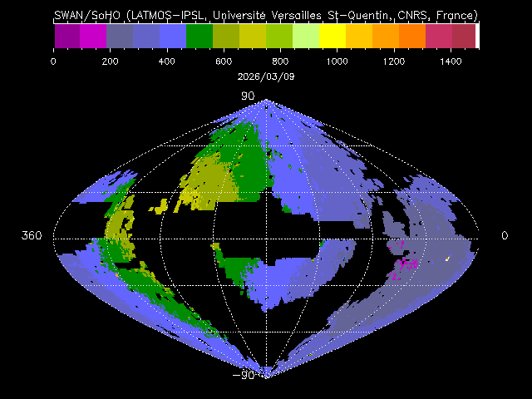Image resolution: width=532 pixels, height=399 pixels.
Task: Click the 2026/03/09 date label
Action: 266,76
